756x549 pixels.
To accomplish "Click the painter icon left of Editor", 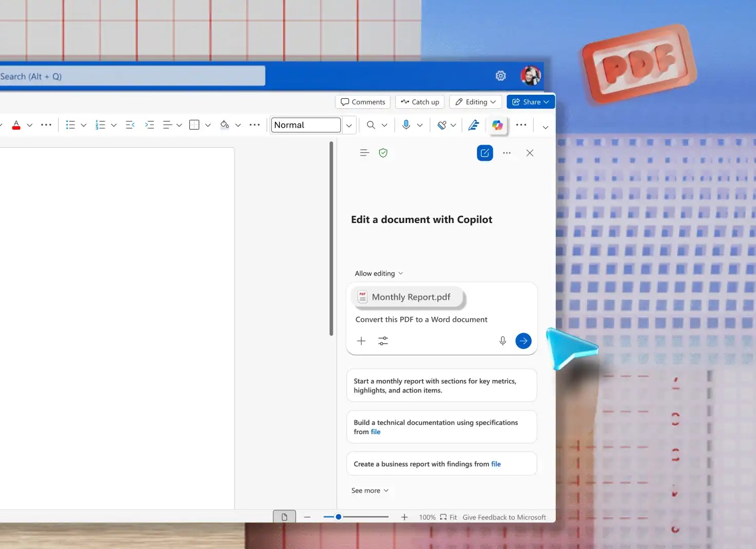I will [442, 125].
